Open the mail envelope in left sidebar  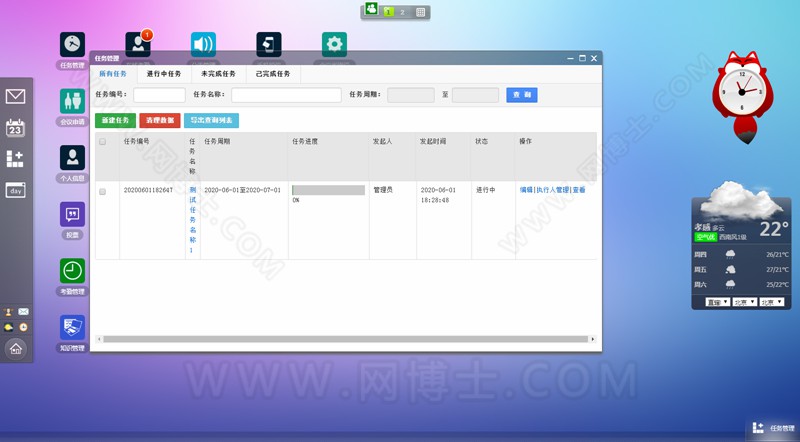(x=15, y=96)
